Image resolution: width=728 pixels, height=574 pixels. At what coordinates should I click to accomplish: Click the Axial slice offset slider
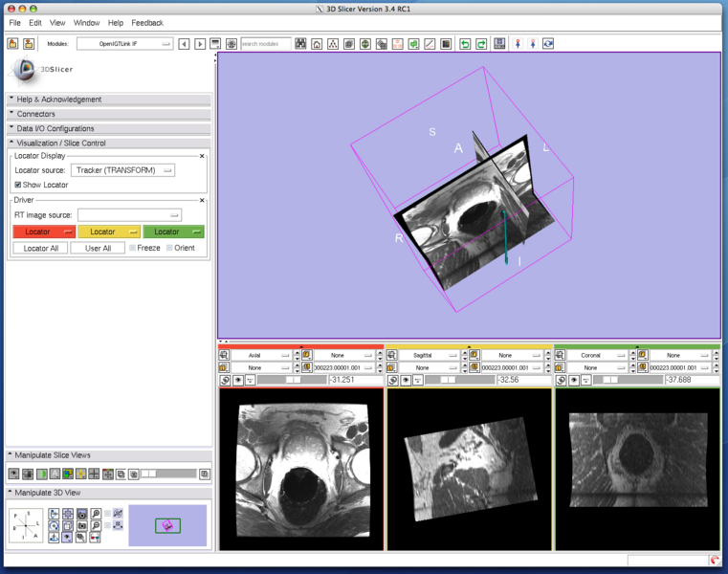[x=293, y=380]
